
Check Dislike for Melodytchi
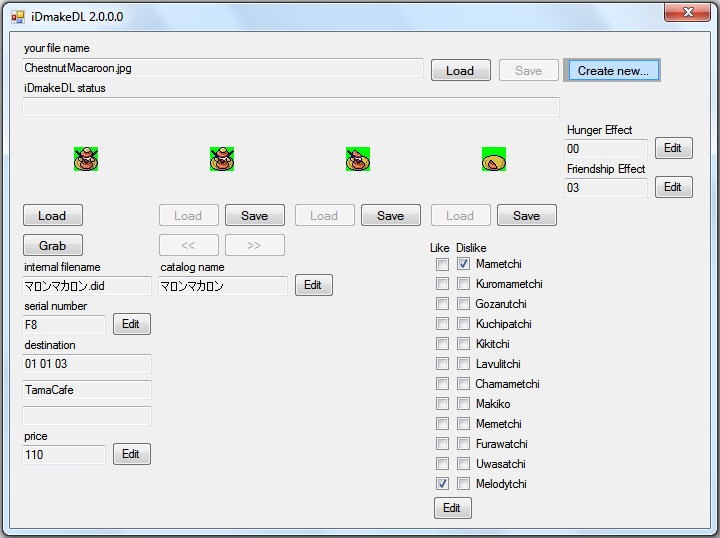463,483
